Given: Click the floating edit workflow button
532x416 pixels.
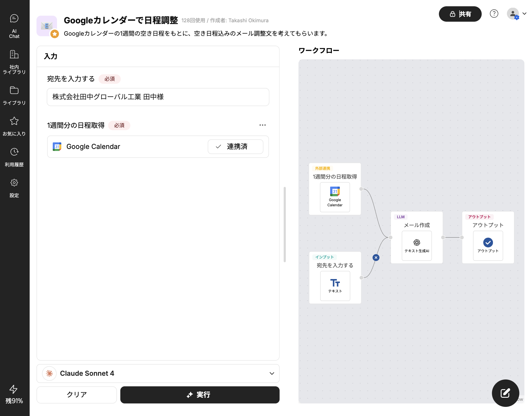Looking at the screenshot, I should tap(505, 393).
